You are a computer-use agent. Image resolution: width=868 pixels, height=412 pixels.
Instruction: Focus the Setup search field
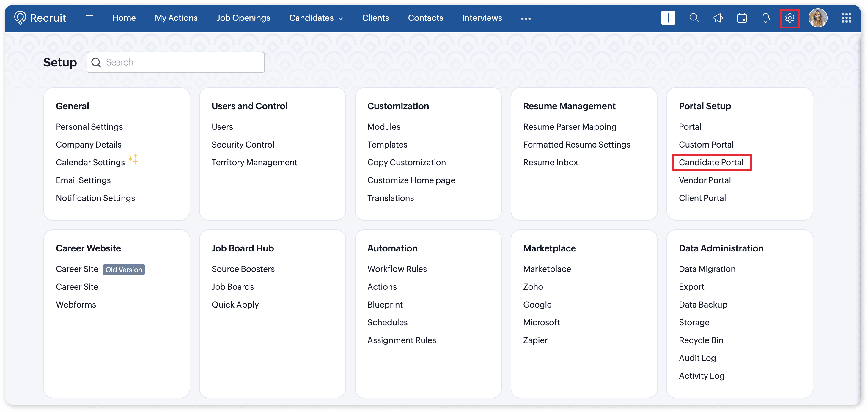(x=182, y=62)
